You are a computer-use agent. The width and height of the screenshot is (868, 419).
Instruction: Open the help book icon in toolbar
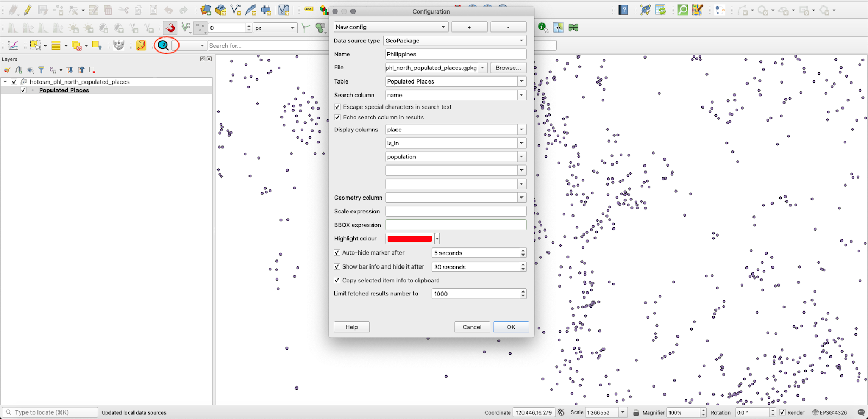623,10
